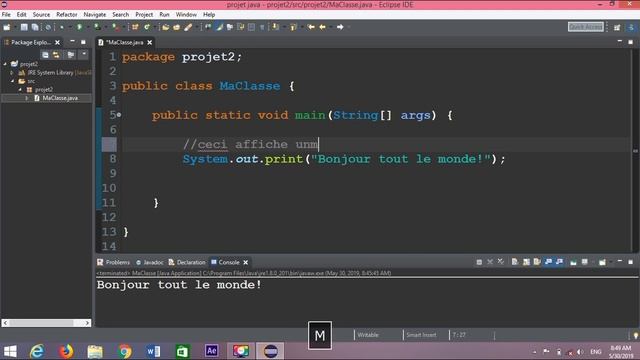Go forward using the Forward arrow icon

pyautogui.click(x=340, y=27)
